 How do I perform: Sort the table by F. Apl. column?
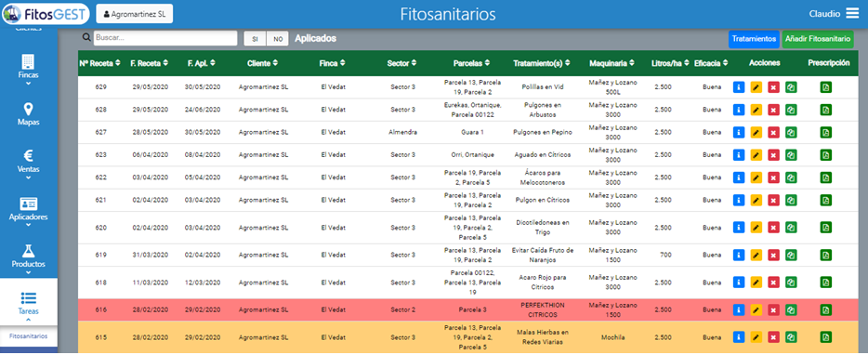pos(202,63)
